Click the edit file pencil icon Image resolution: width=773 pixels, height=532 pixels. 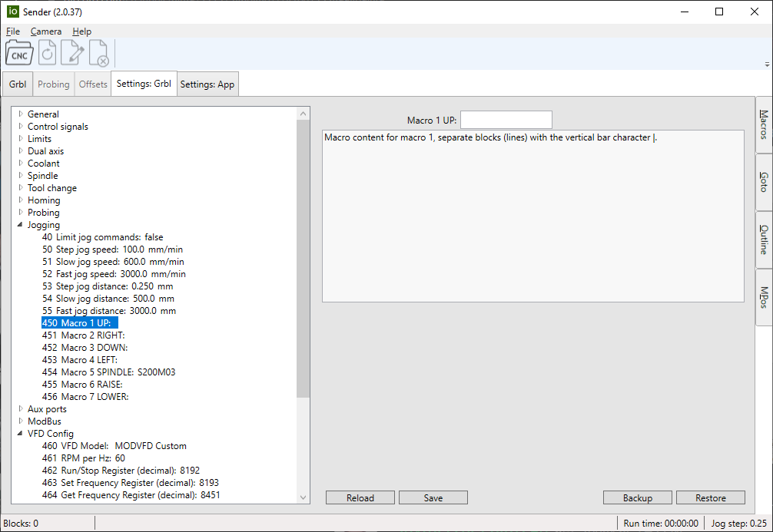click(x=72, y=53)
